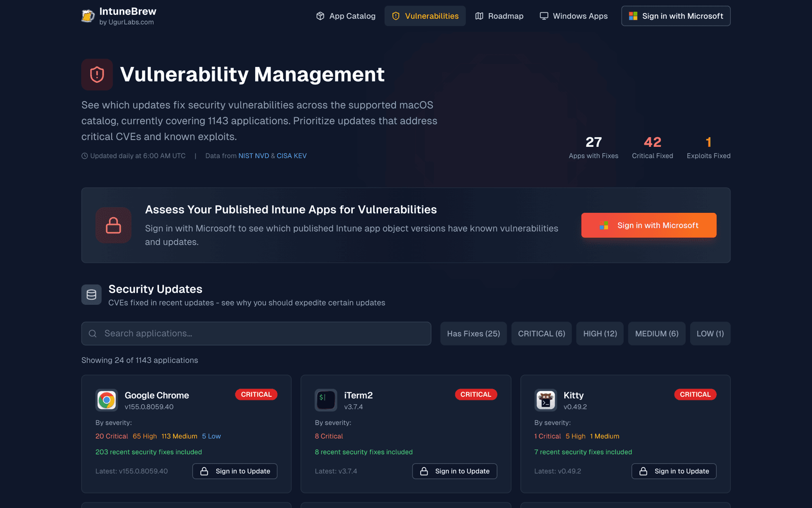Click the 1 Exploits Fixed stat
The width and height of the screenshot is (812, 508).
pos(708,148)
